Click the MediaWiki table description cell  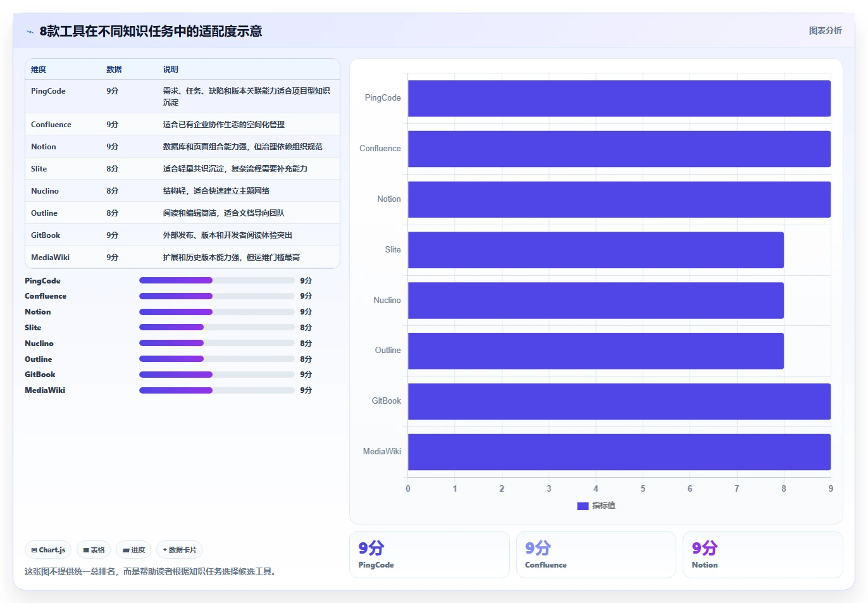232,257
